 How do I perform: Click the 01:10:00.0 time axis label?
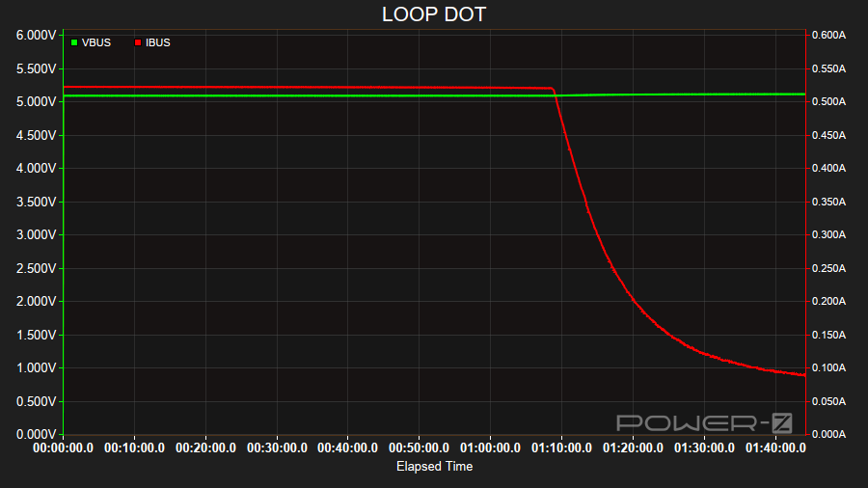[561, 448]
